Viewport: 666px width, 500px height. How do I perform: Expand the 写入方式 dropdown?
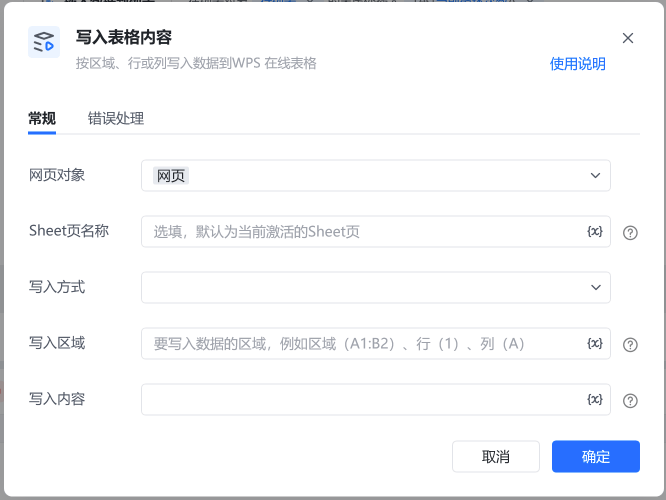point(376,288)
